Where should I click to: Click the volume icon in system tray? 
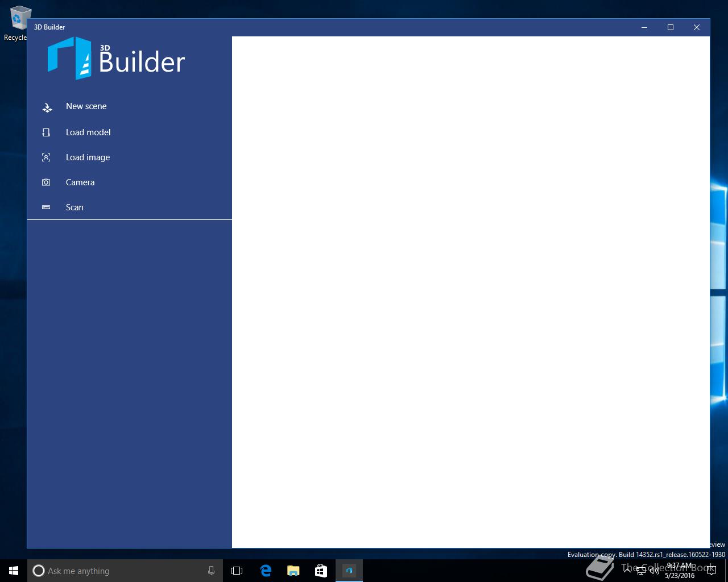pyautogui.click(x=654, y=571)
